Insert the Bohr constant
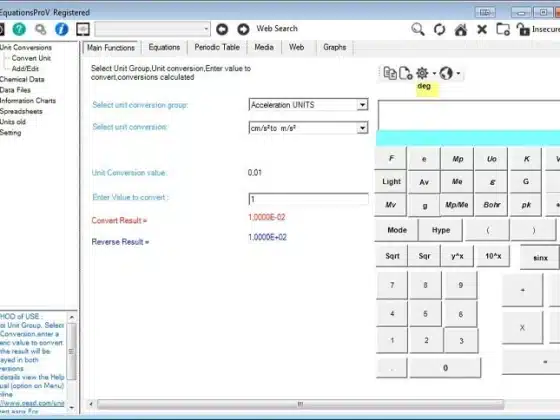Screen dimensions: 560x420 click(x=491, y=205)
